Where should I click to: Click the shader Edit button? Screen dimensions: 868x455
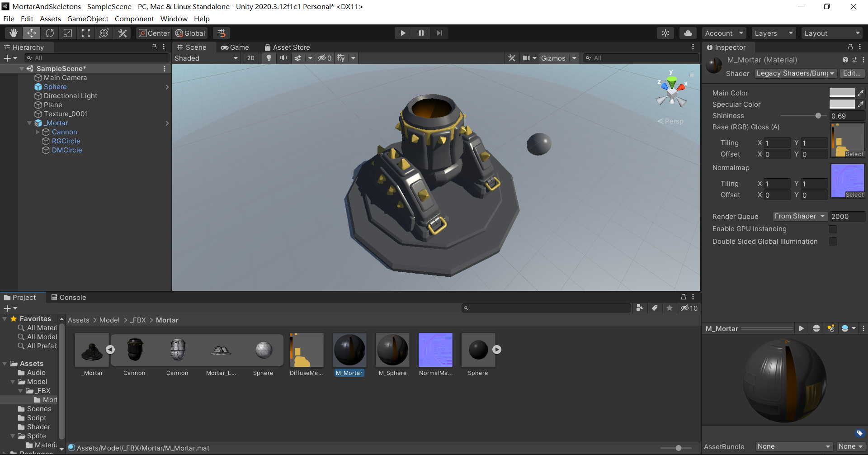(852, 73)
